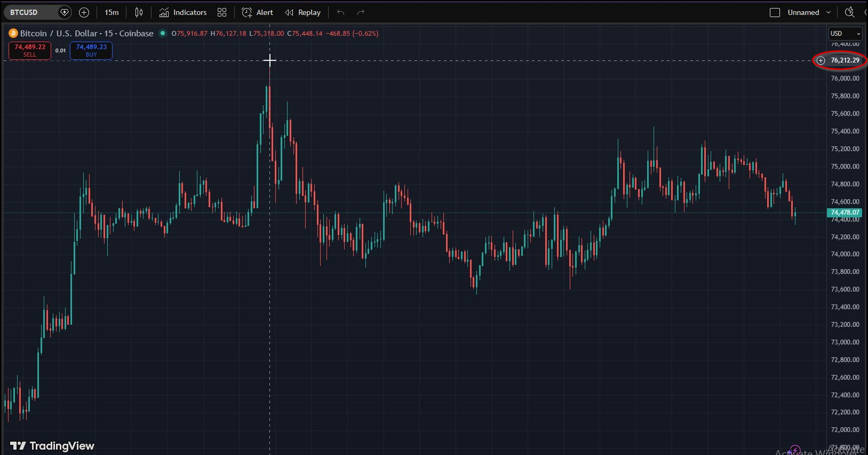Click the Alert button
The width and height of the screenshot is (868, 455).
point(257,12)
